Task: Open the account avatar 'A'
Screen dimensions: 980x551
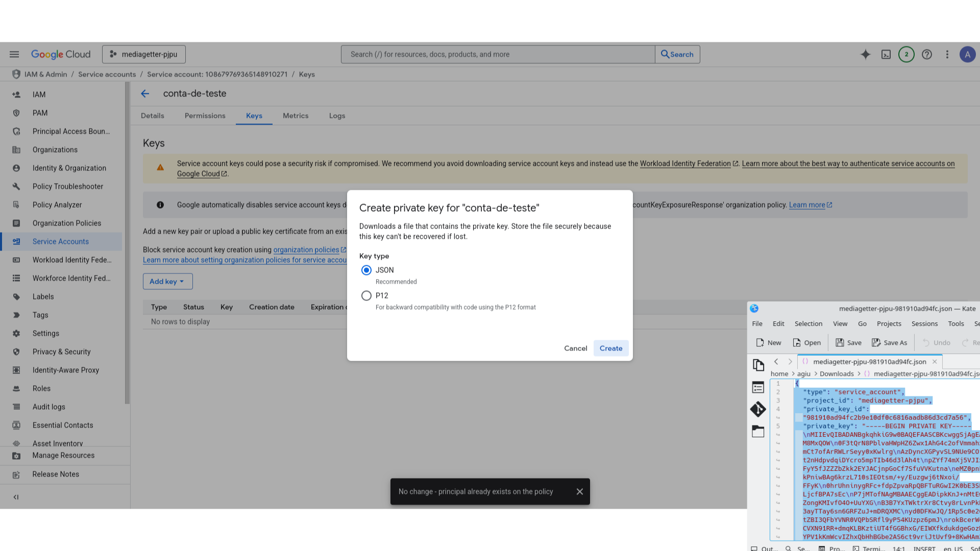Action: (x=967, y=55)
